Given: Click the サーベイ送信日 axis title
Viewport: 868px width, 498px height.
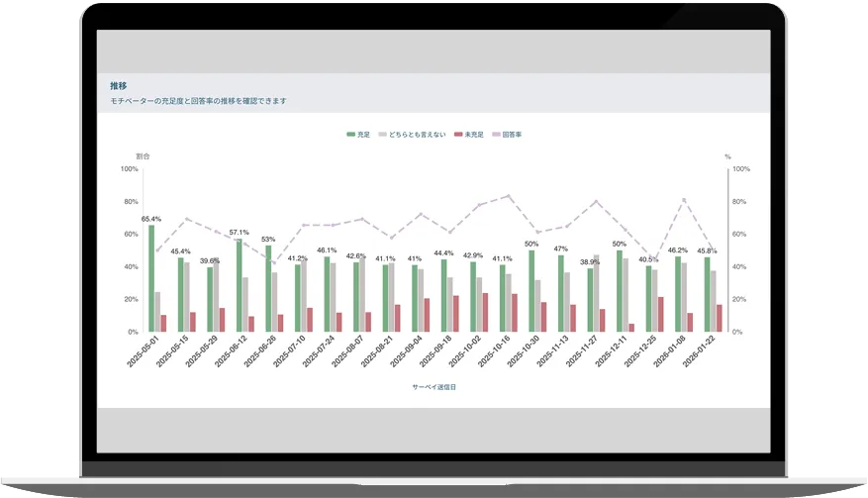Looking at the screenshot, I should click(434, 387).
